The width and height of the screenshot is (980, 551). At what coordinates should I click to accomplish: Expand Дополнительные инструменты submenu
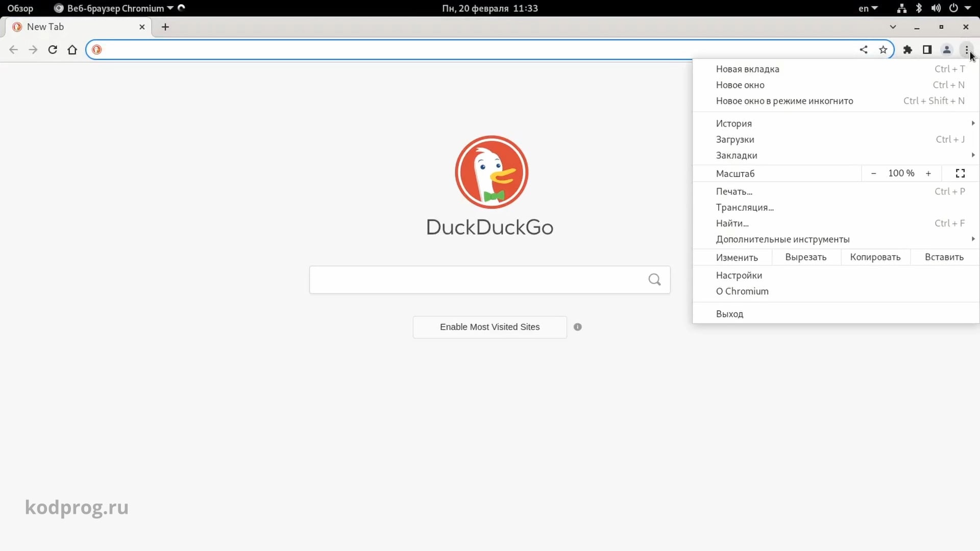click(836, 239)
